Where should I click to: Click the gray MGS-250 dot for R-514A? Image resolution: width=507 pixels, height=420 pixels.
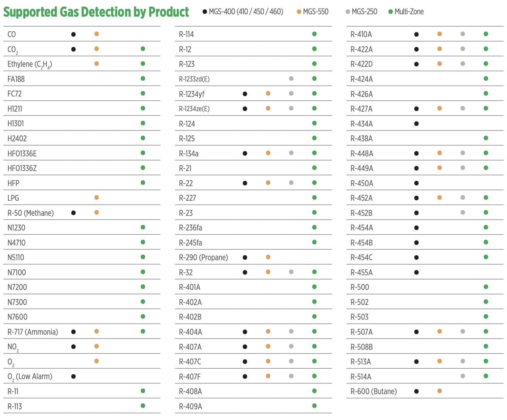pyautogui.click(x=463, y=376)
